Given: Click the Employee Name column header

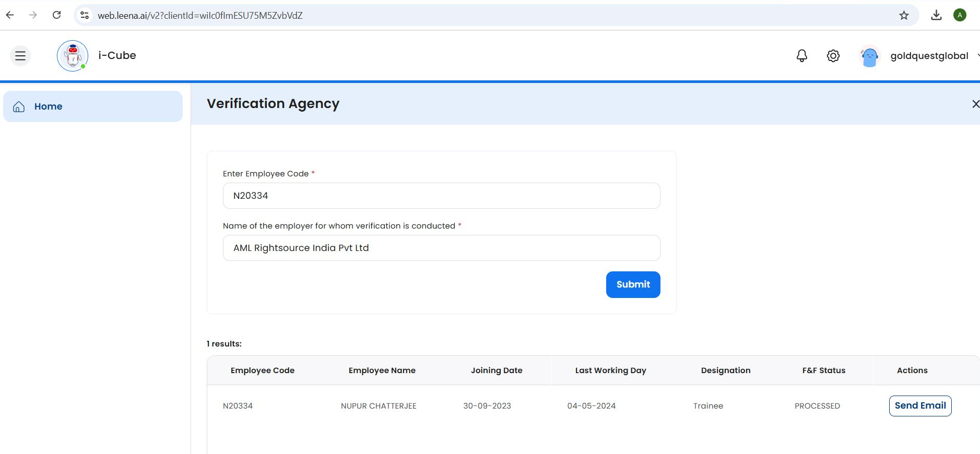Looking at the screenshot, I should pyautogui.click(x=382, y=371).
